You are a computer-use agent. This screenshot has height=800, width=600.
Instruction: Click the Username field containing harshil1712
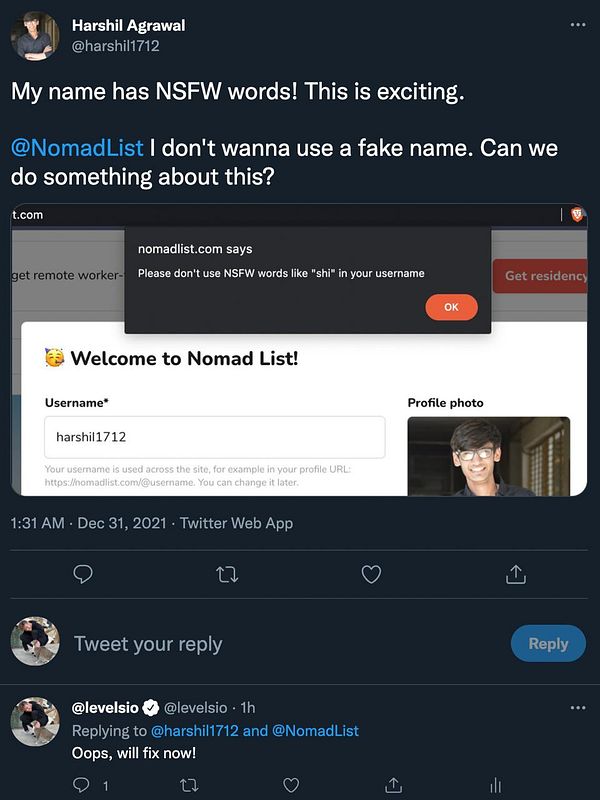pyautogui.click(x=215, y=437)
